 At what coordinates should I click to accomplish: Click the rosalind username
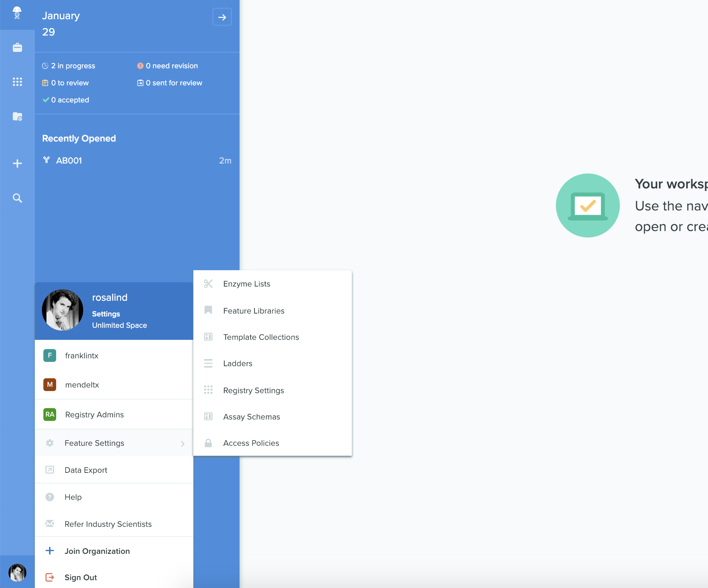[x=109, y=298]
